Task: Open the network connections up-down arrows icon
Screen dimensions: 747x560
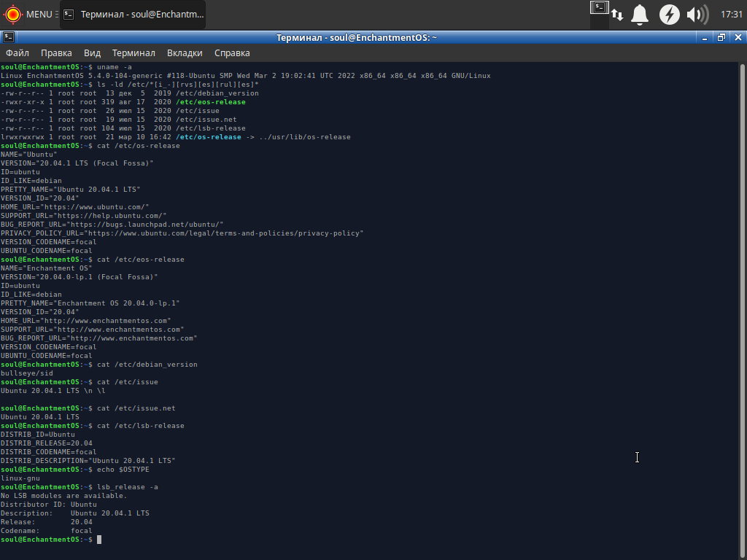Action: click(x=617, y=15)
